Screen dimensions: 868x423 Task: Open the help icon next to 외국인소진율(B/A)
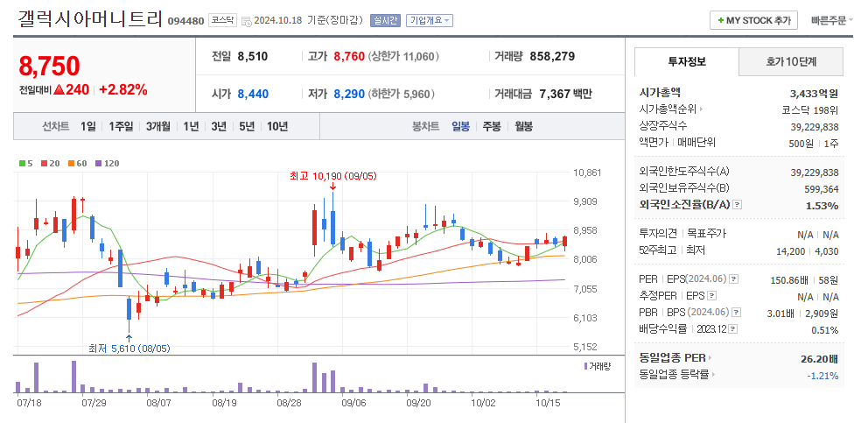pos(737,205)
